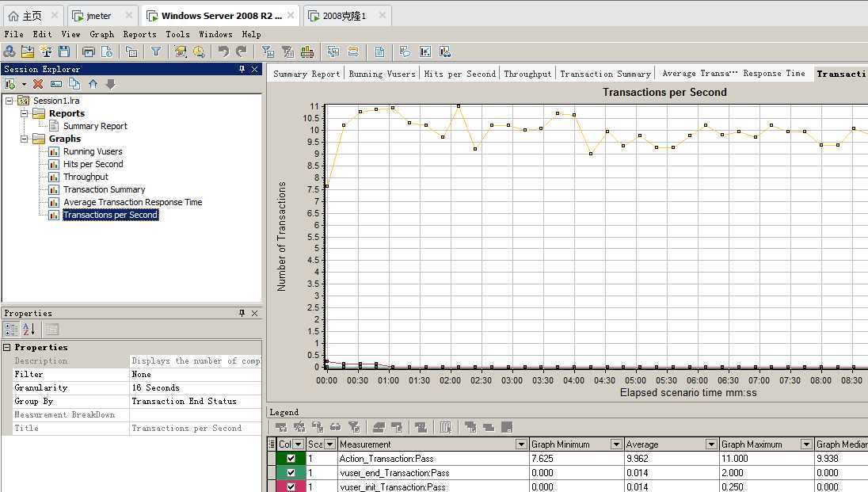Pin the Session Explorer panel
Image resolution: width=868 pixels, height=492 pixels.
click(242, 69)
